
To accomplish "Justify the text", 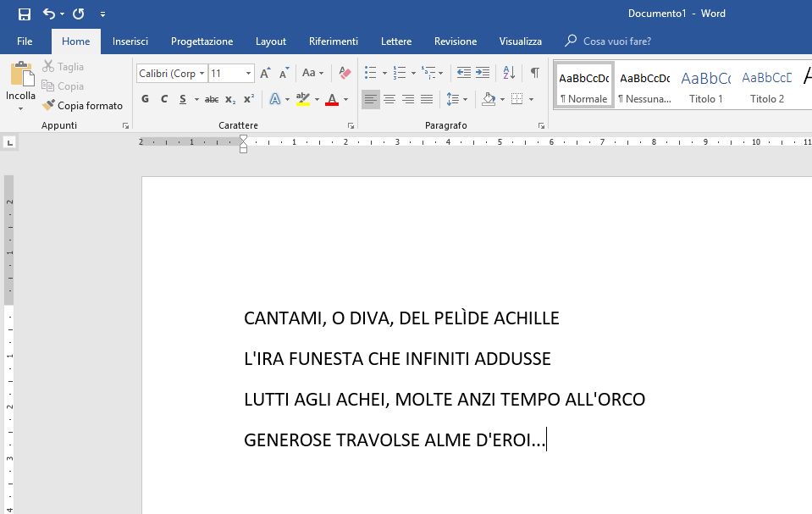I will [x=427, y=99].
